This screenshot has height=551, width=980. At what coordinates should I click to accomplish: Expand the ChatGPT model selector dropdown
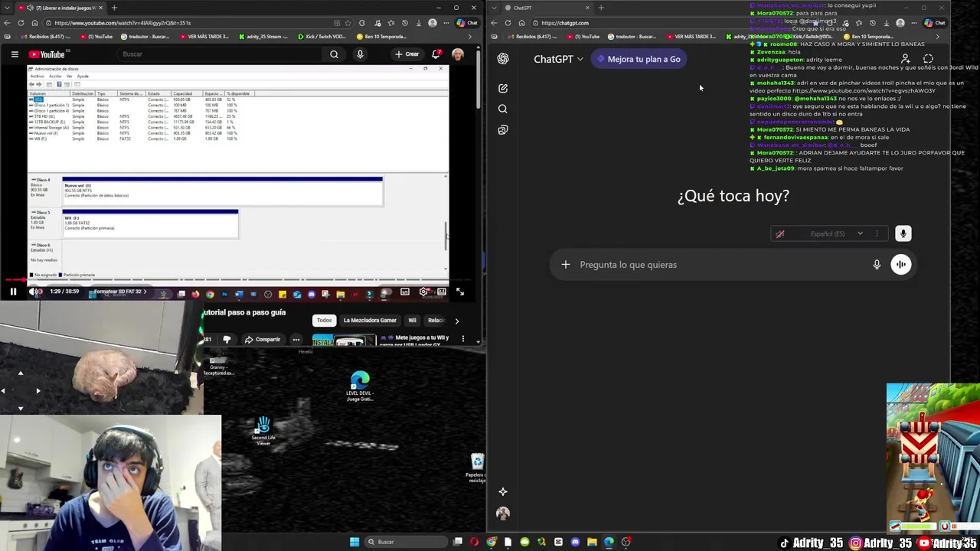pyautogui.click(x=558, y=59)
